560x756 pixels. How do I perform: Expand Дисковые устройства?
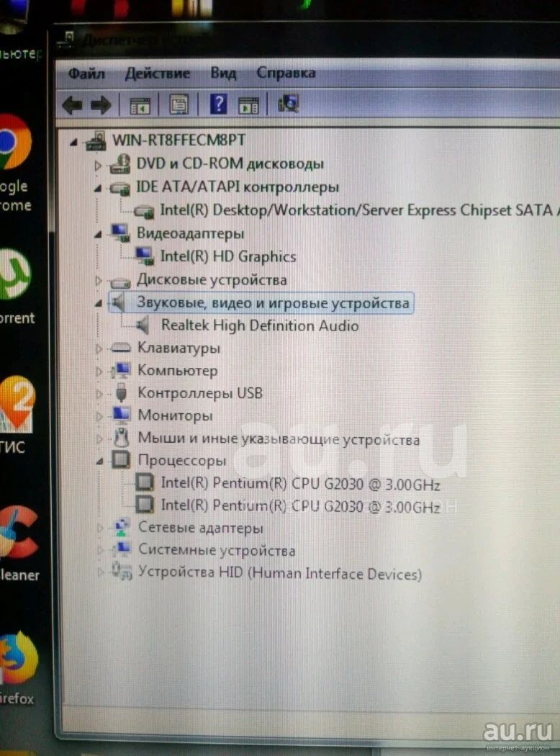click(99, 280)
